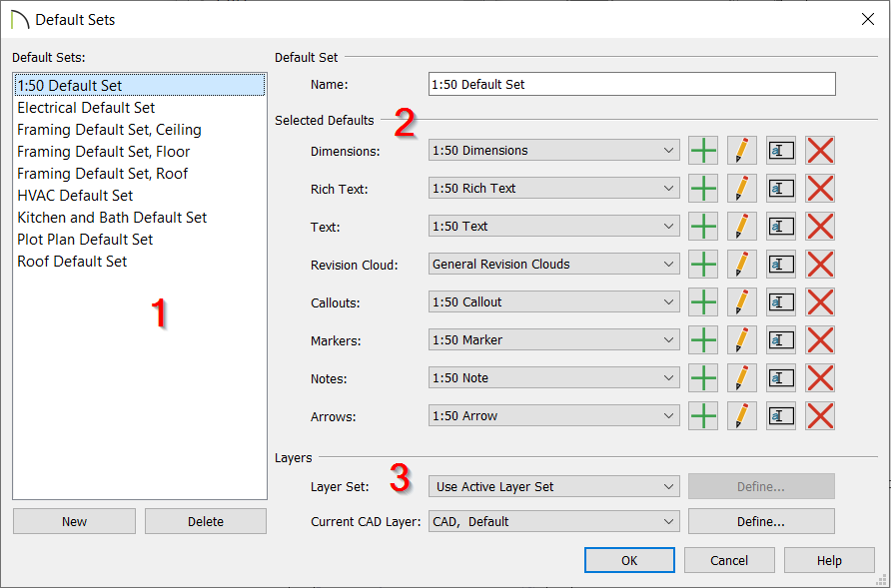Delete the Notes default

point(820,378)
